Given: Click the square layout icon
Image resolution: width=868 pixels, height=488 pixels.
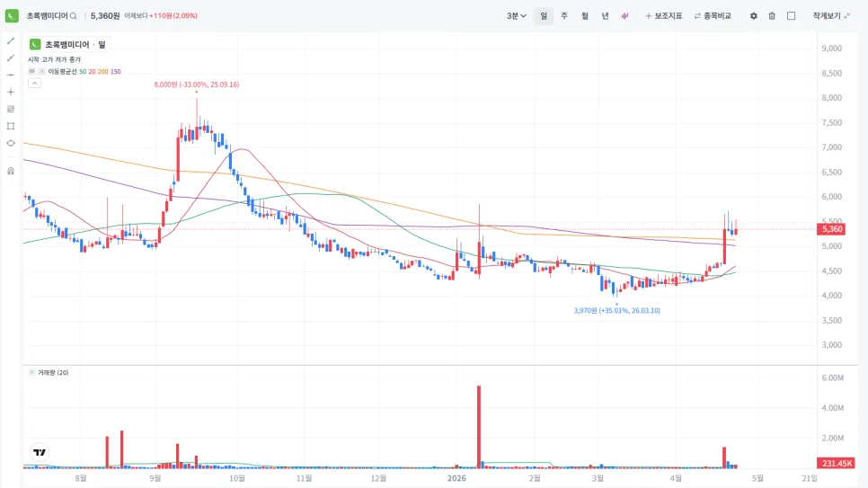Looking at the screenshot, I should 791,16.
